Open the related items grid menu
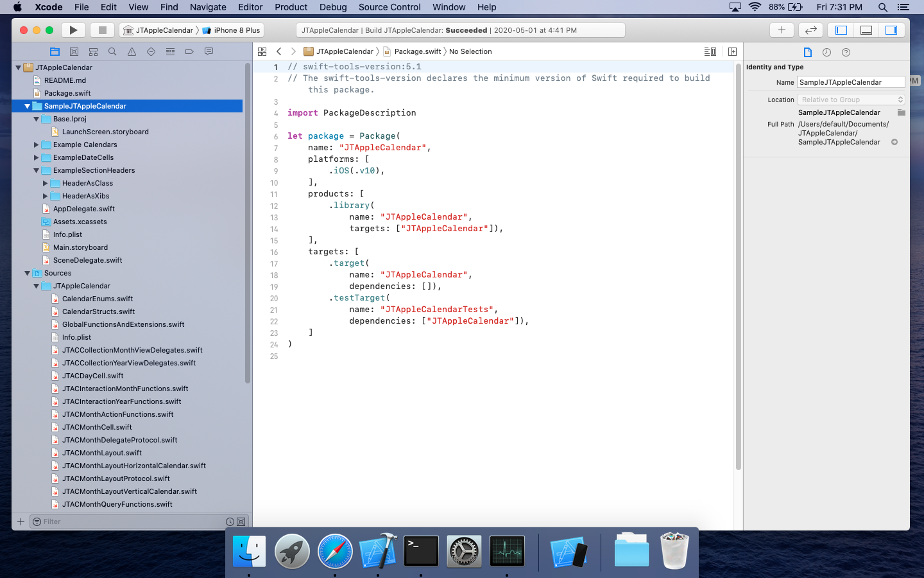 tap(262, 51)
